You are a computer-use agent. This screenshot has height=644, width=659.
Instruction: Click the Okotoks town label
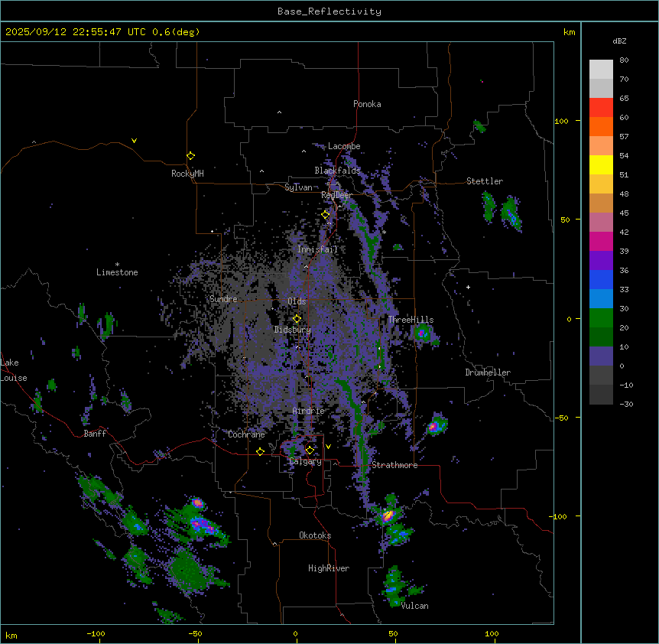[x=315, y=535]
